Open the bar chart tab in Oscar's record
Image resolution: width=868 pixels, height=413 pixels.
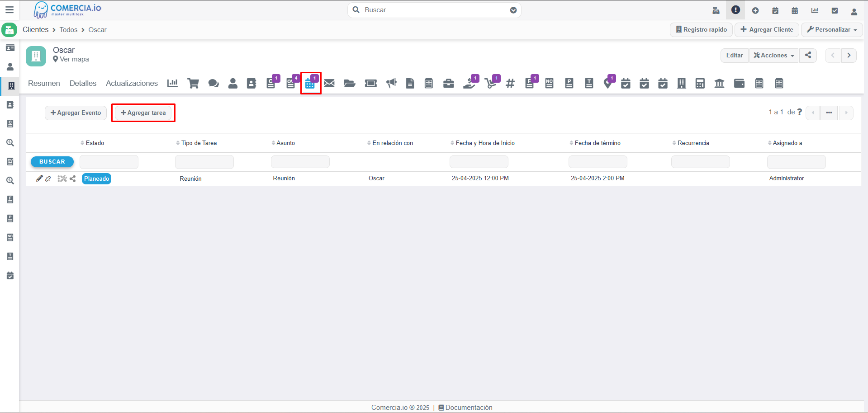point(172,83)
